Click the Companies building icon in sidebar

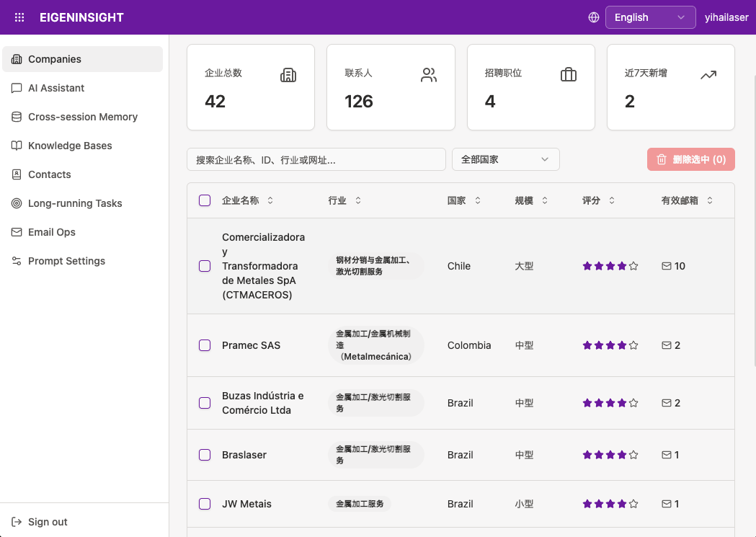[x=17, y=59]
